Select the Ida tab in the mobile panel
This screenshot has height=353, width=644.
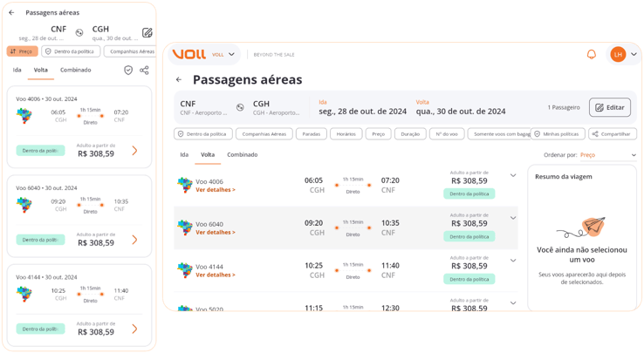click(x=17, y=70)
